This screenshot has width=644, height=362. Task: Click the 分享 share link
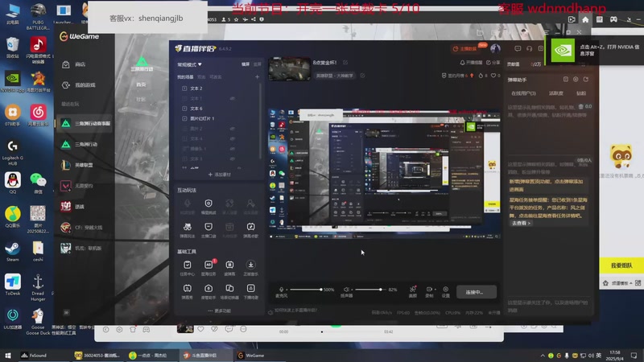tap(493, 63)
